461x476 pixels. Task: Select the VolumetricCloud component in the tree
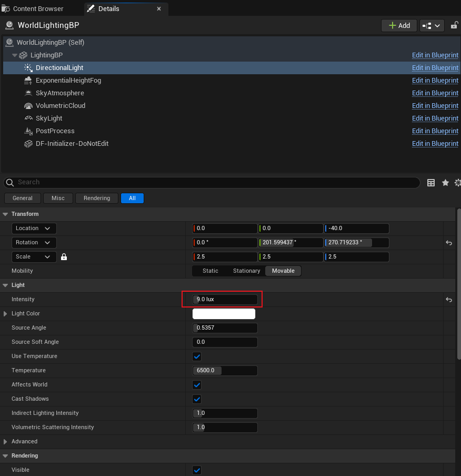(60, 106)
